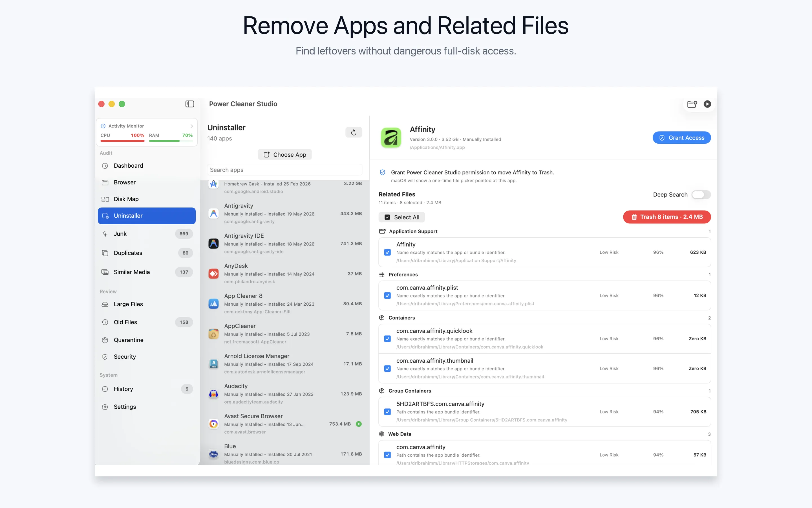The image size is (812, 508).
Task: Click the CPU usage bar
Action: click(122, 141)
